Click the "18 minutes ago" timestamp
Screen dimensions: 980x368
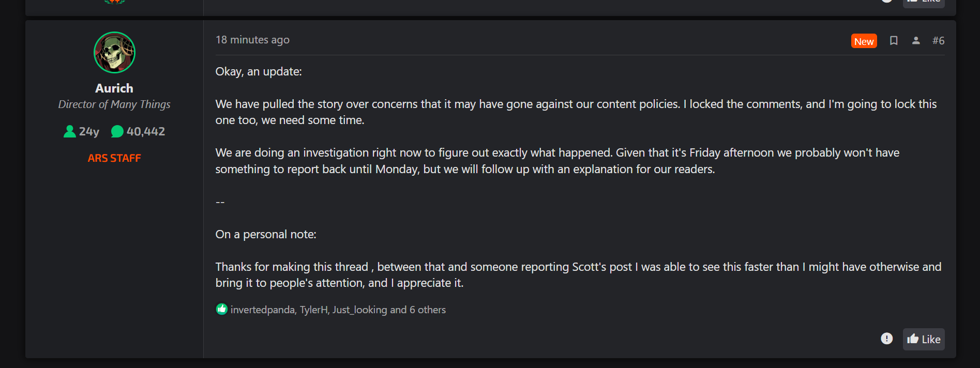tap(252, 40)
